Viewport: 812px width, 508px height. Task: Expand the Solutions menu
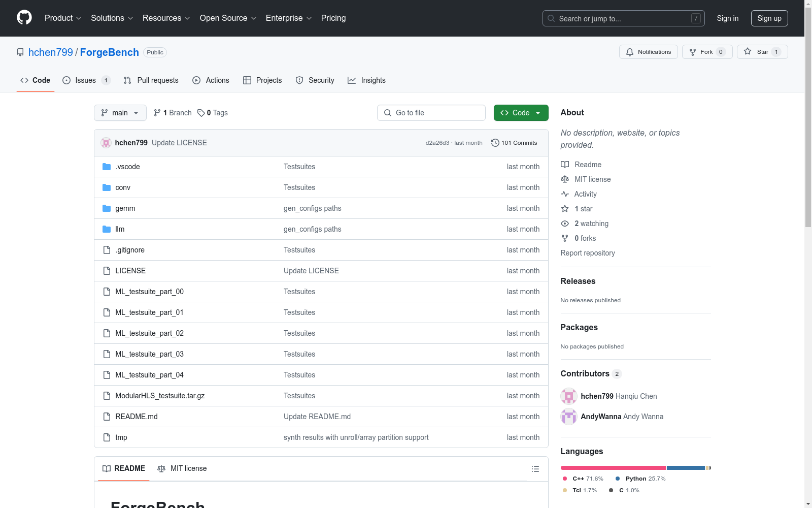point(112,18)
